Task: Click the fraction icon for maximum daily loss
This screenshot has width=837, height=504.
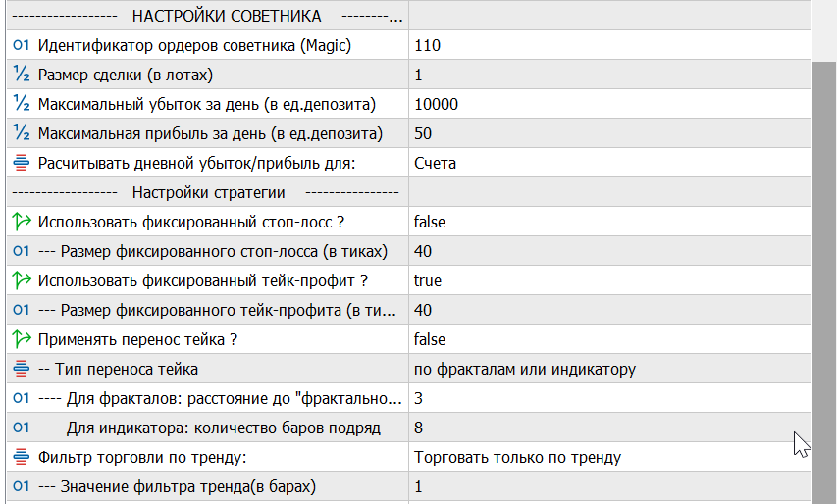Action: click(x=22, y=104)
